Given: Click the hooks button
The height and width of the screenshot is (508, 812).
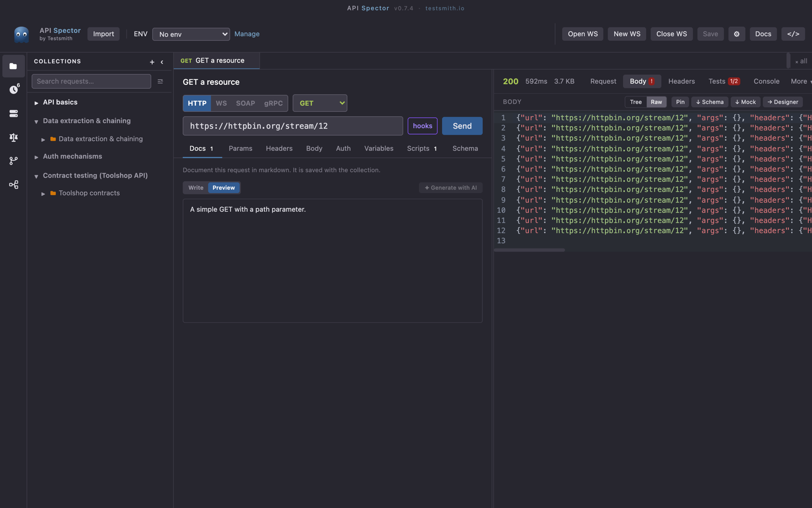Looking at the screenshot, I should pos(422,126).
